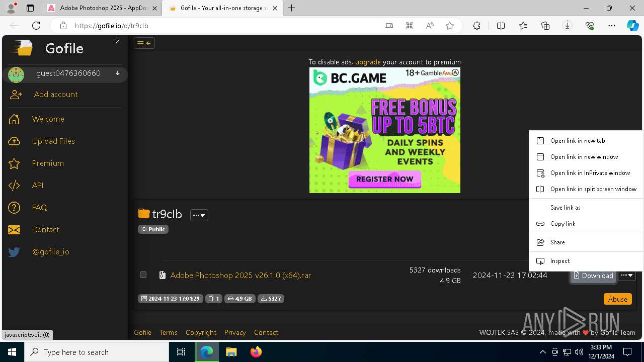Open File Explorer from the taskbar
This screenshot has height=362, width=644.
click(231, 352)
